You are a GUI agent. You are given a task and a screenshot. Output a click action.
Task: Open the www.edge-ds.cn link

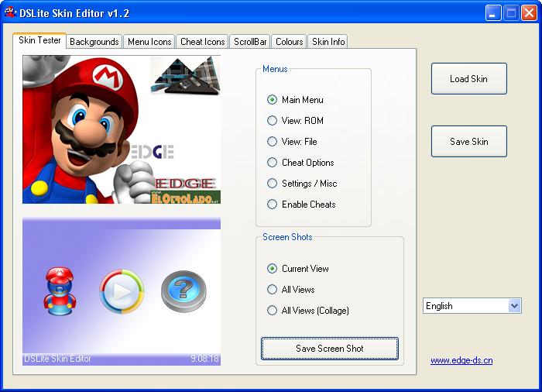click(x=461, y=360)
